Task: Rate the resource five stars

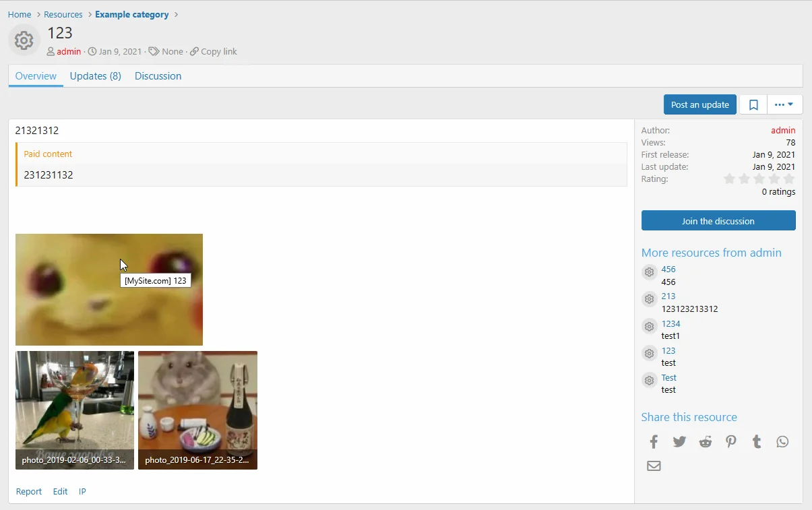Action: pos(789,179)
